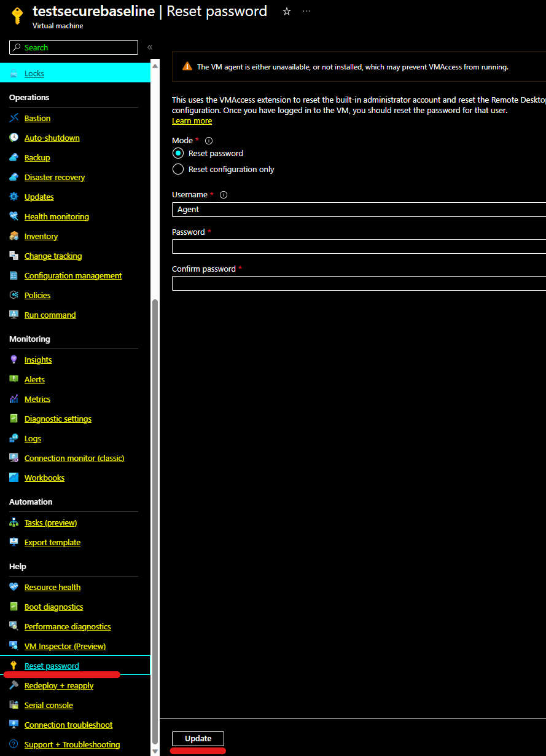Screen dimensions: 546x756
Task: Click the Serial console icon
Action: tap(15, 705)
